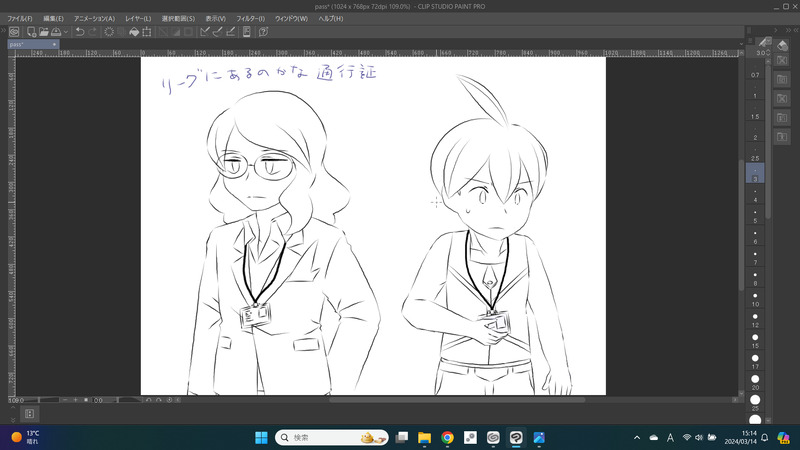This screenshot has height=450, width=800.
Task: Create a new canvas from toolbar
Action: point(32,32)
